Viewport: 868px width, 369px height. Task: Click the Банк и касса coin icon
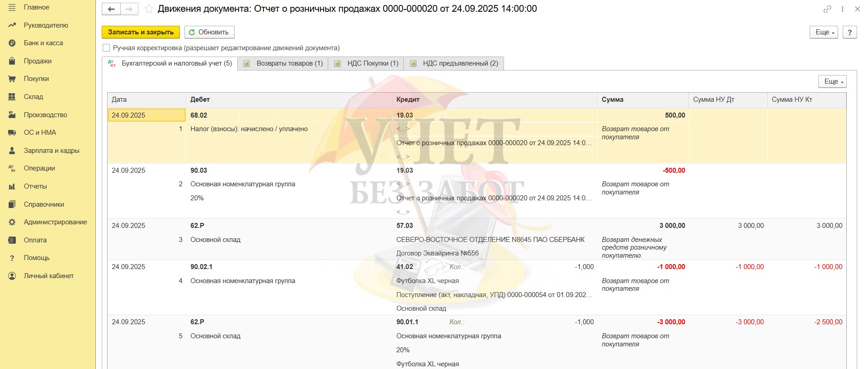pyautogui.click(x=12, y=43)
